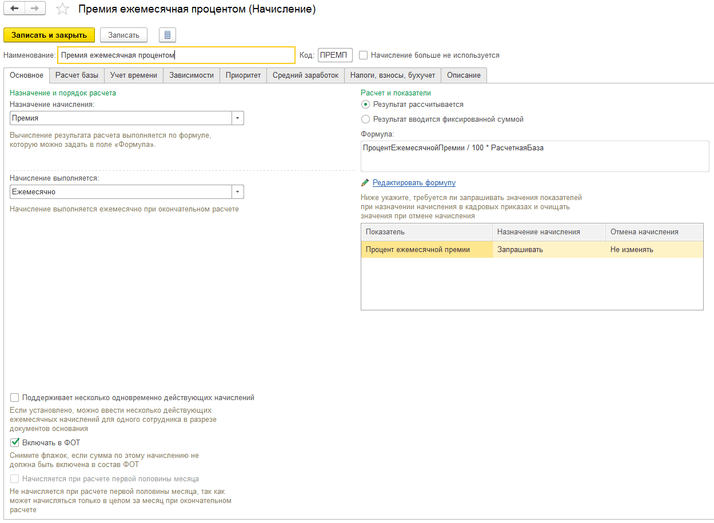The width and height of the screenshot is (714, 523).
Task: Expand the «Назначение начисления» dropdown
Action: pyautogui.click(x=238, y=118)
